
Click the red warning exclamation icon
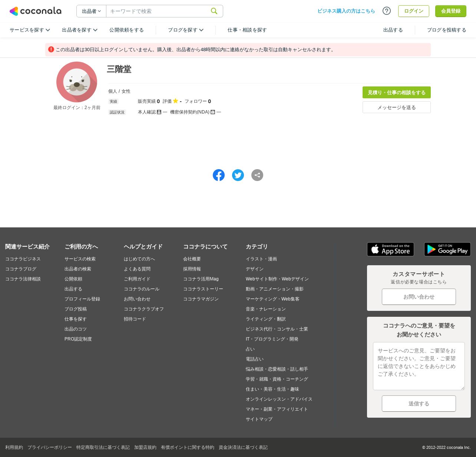[51, 49]
